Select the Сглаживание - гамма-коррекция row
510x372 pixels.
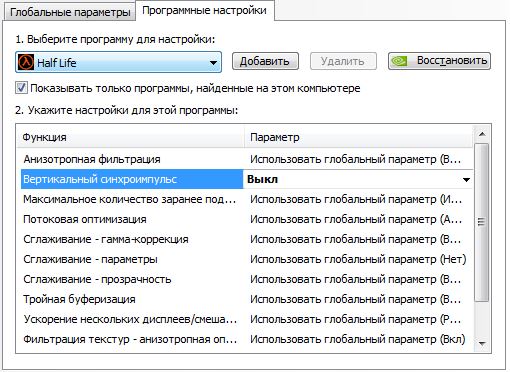coord(247,239)
